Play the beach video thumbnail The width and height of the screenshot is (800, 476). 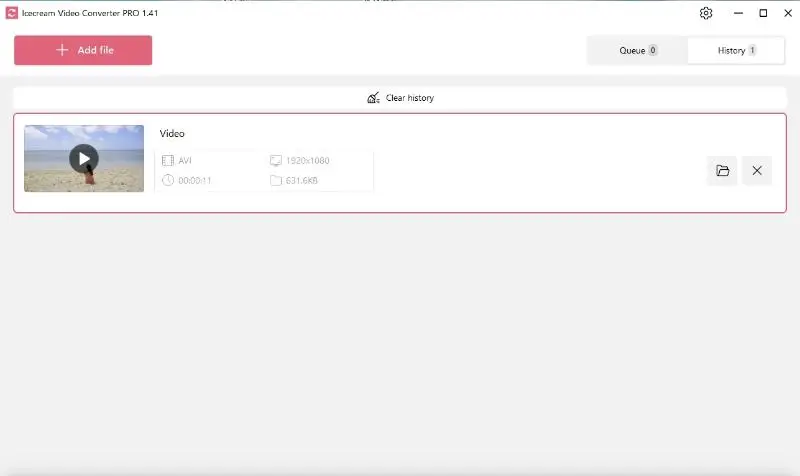click(84, 159)
